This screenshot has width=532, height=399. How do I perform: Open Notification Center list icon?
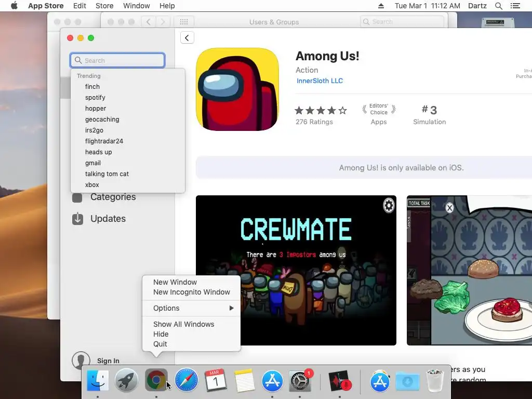pyautogui.click(x=515, y=6)
